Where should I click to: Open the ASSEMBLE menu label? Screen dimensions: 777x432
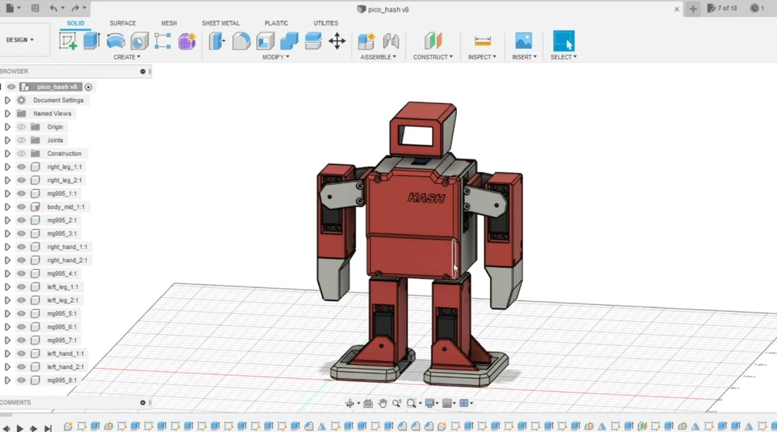[378, 57]
